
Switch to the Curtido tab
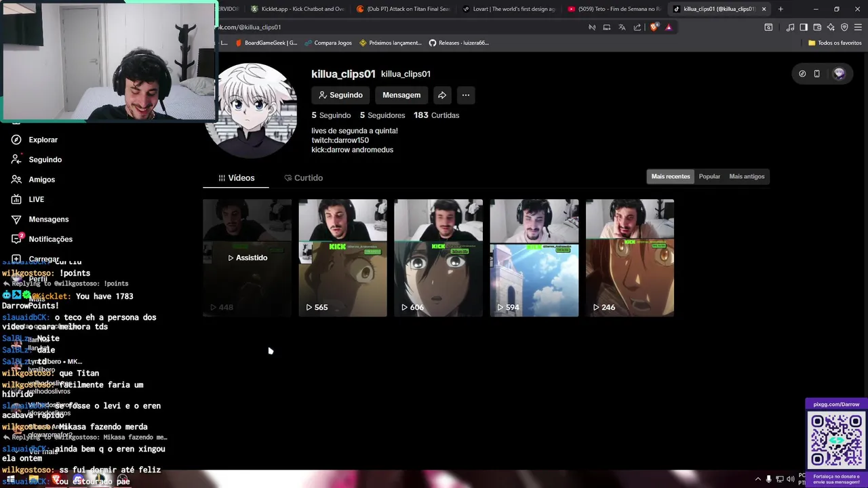(x=303, y=178)
